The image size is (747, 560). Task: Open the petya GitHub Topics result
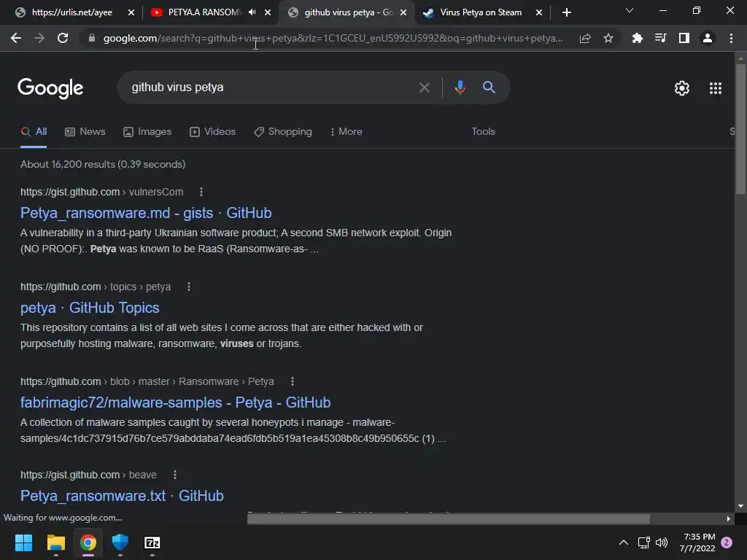90,308
